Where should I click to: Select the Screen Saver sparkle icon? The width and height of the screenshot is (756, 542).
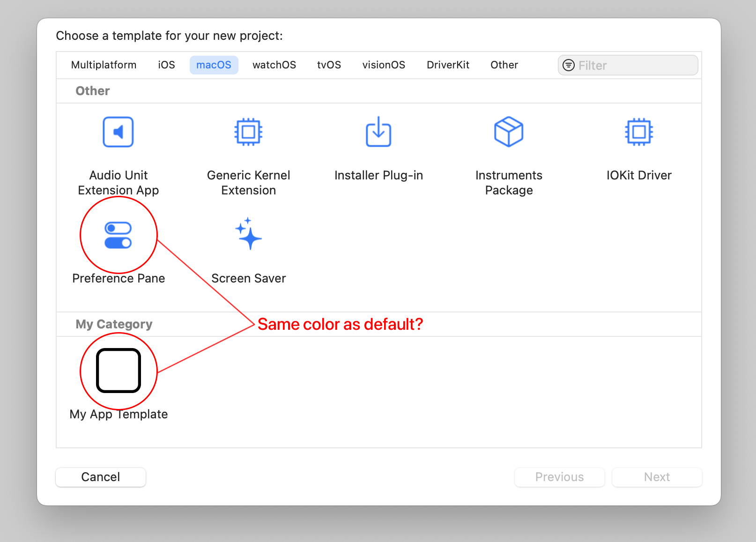[248, 234]
